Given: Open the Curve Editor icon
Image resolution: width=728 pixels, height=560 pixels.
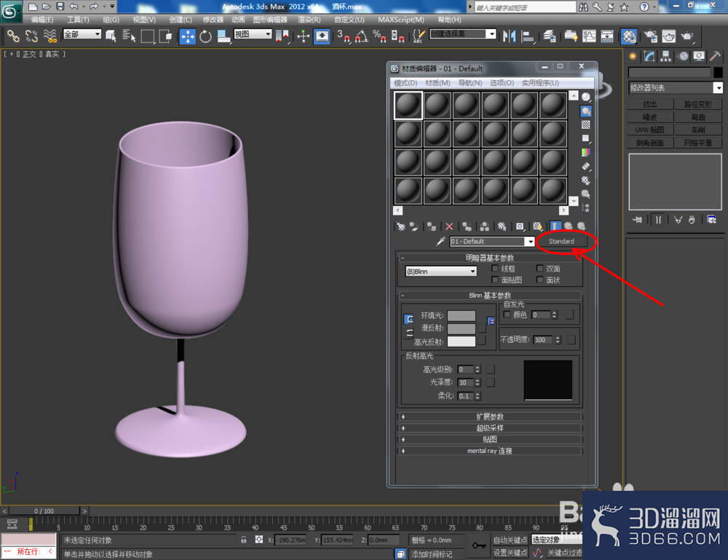Looking at the screenshot, I should click(x=589, y=36).
